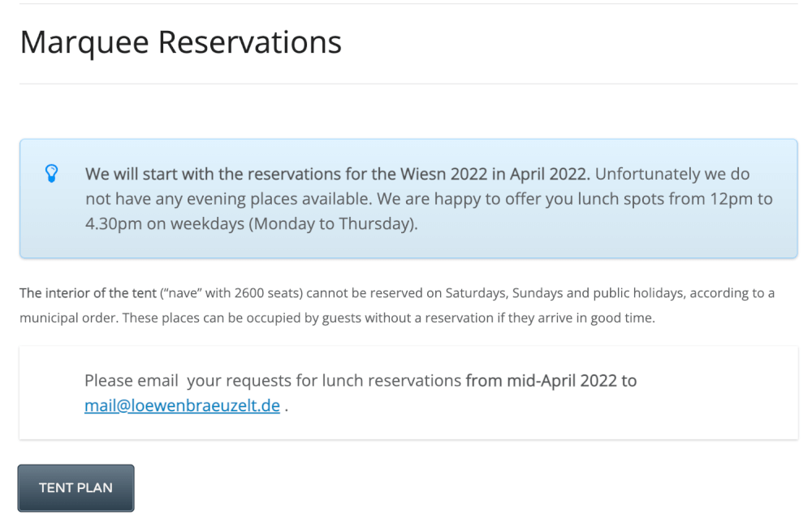812x528 pixels.
Task: Click the '2600 seats' text
Action: coord(268,293)
